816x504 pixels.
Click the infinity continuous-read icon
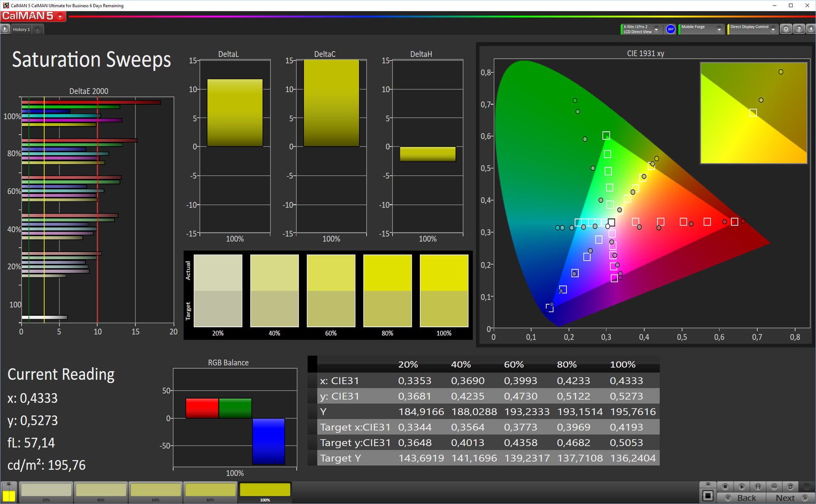774,486
